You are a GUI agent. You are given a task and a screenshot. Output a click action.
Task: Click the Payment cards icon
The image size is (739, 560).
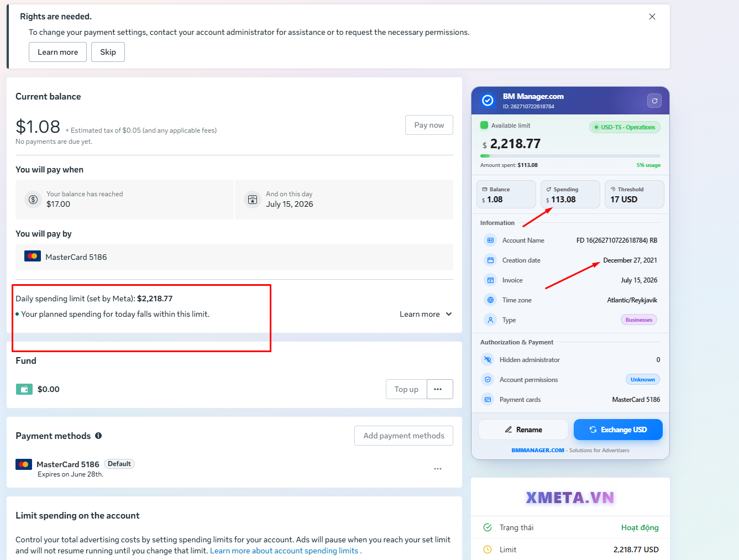(488, 400)
